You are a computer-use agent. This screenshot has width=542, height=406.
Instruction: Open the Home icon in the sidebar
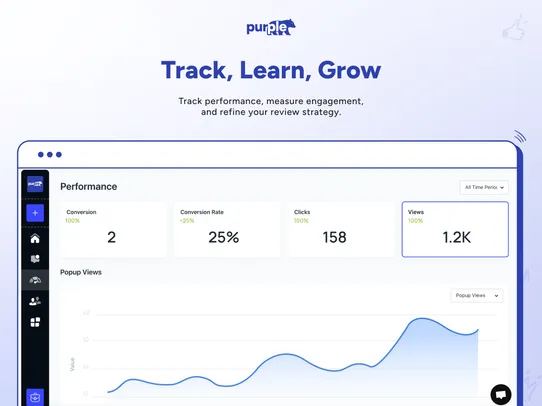[x=35, y=238]
